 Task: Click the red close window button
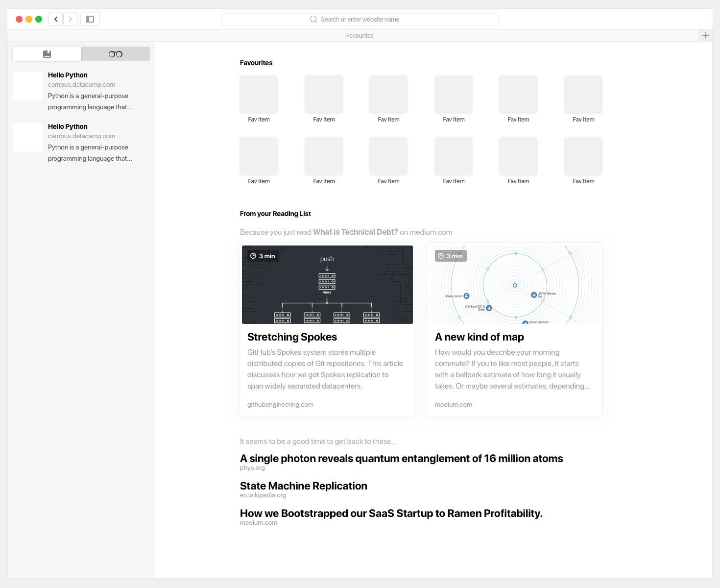[x=19, y=19]
